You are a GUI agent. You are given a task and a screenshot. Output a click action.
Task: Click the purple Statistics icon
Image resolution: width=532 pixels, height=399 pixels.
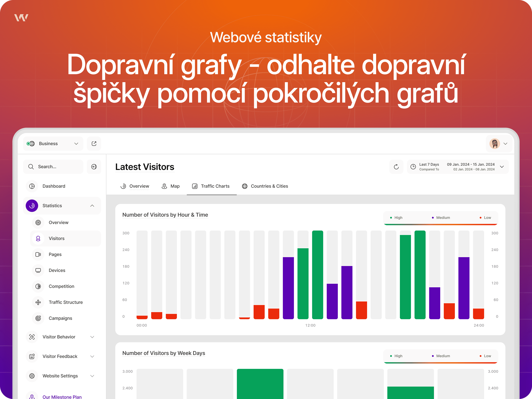[x=32, y=206]
